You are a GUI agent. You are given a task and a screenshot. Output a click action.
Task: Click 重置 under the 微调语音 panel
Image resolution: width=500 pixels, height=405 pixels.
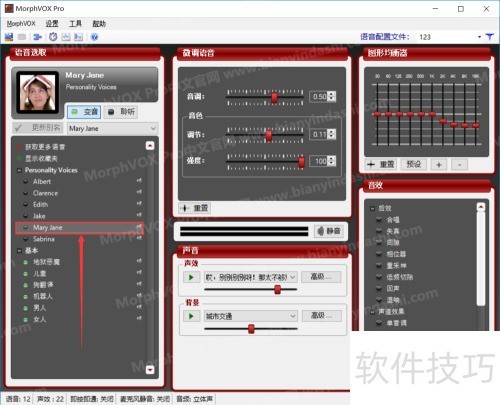[195, 208]
